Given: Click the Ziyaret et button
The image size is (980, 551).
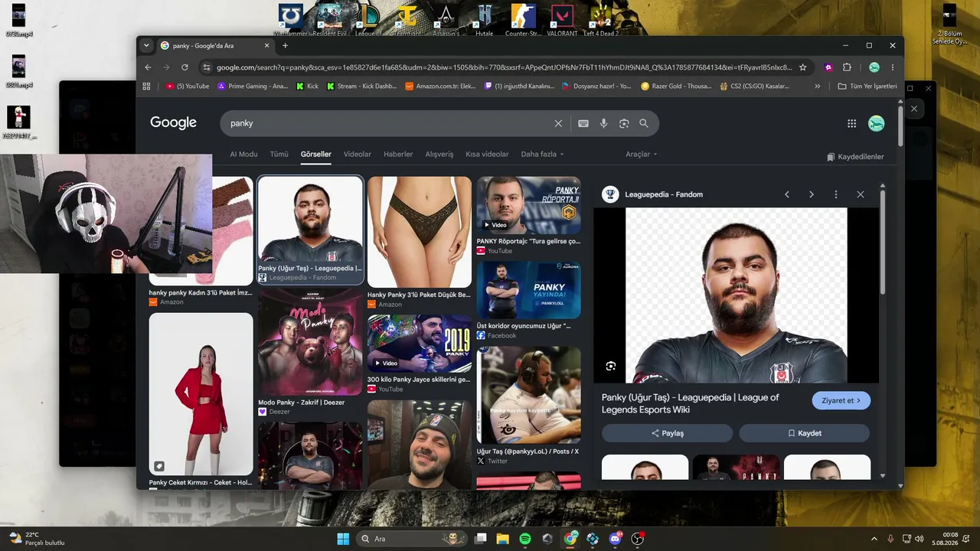Looking at the screenshot, I should pyautogui.click(x=841, y=400).
